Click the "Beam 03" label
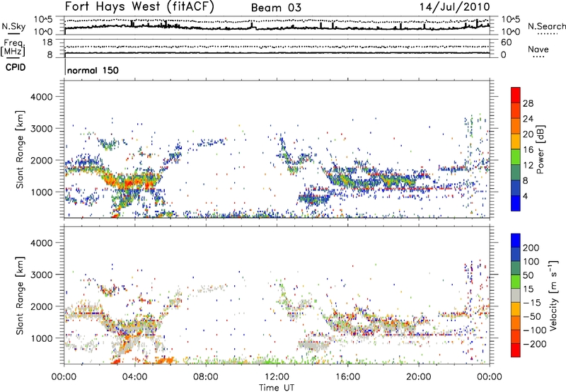This screenshot has height=392, width=566. click(276, 8)
